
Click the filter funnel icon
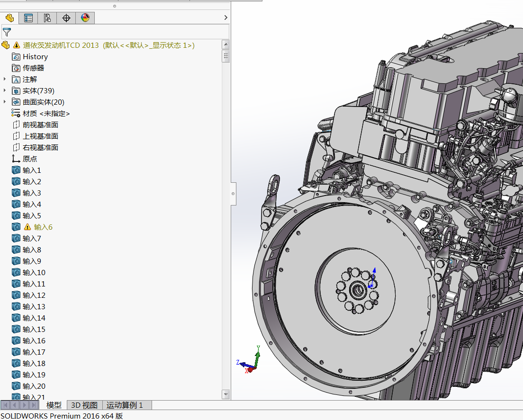click(7, 32)
